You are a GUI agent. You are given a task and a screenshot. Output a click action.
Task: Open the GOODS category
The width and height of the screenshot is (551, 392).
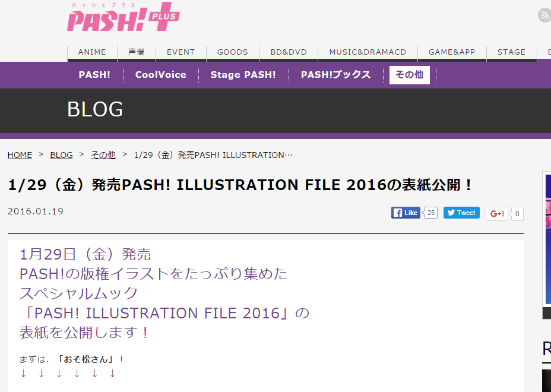[233, 52]
